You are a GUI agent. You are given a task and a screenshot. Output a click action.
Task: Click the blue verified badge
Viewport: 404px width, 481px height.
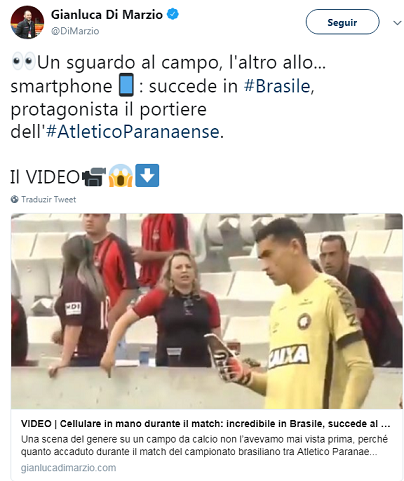[x=173, y=14]
